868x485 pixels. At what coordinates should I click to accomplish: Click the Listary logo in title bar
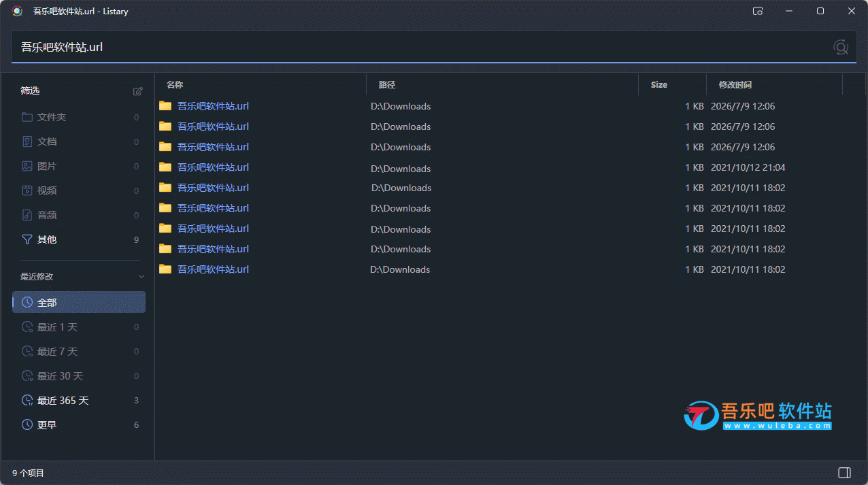tap(17, 11)
